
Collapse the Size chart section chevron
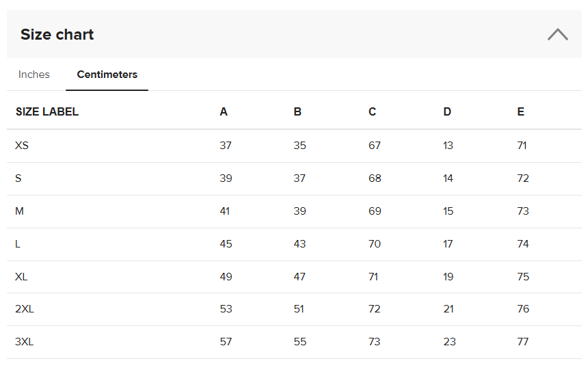557,34
